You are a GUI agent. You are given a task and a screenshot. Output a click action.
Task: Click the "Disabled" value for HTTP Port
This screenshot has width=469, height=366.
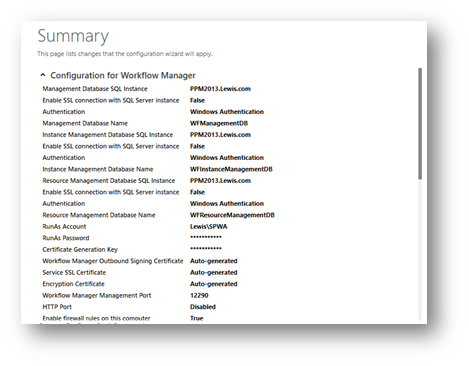pyautogui.click(x=203, y=307)
